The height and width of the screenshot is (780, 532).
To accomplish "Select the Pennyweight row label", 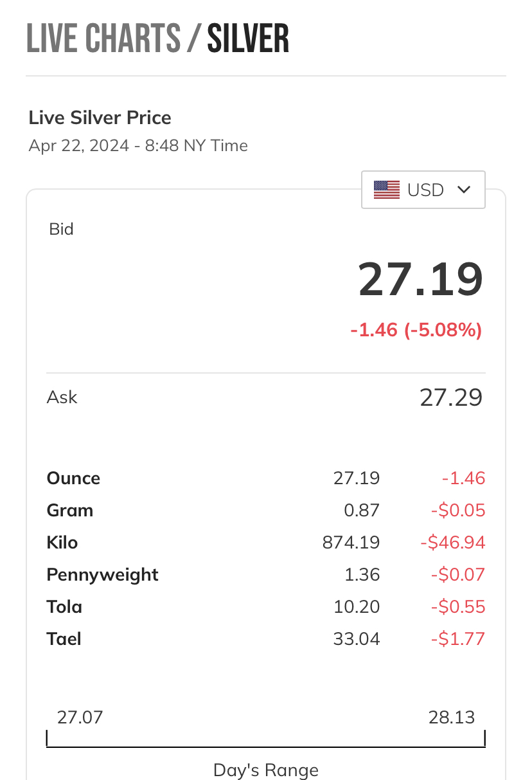I will pyautogui.click(x=103, y=575).
